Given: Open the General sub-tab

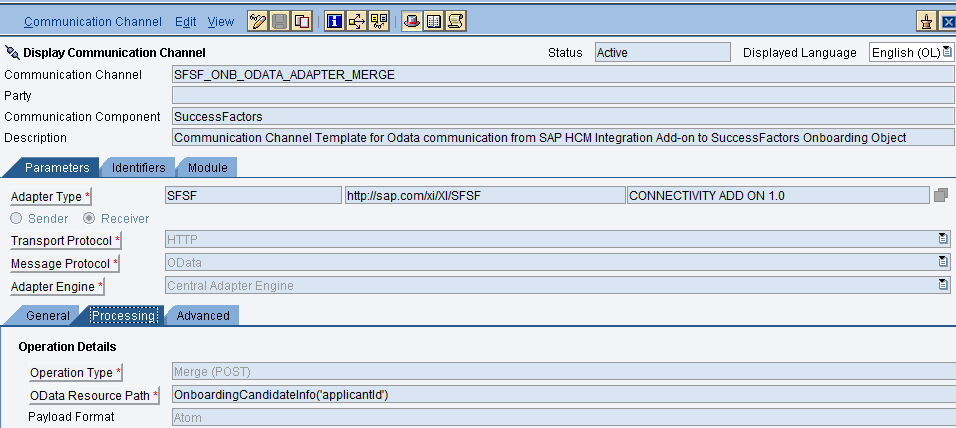Looking at the screenshot, I should coord(48,315).
